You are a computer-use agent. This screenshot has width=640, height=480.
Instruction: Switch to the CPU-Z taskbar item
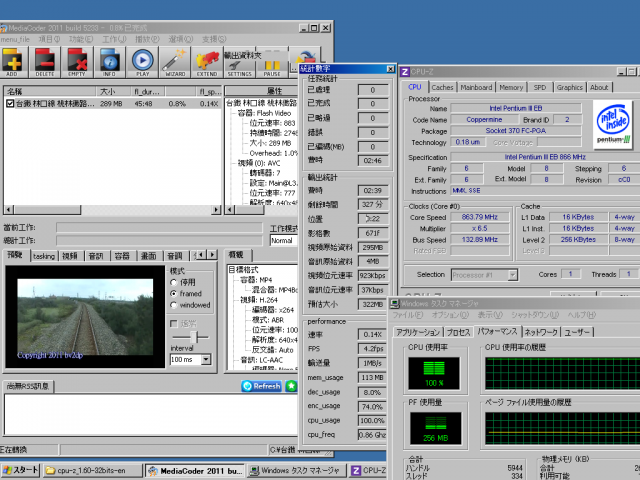[368, 471]
